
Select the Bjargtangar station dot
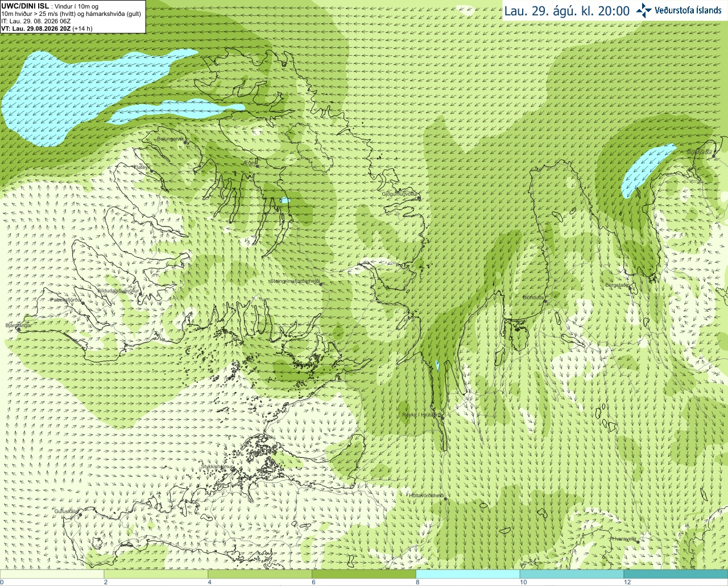18,329
